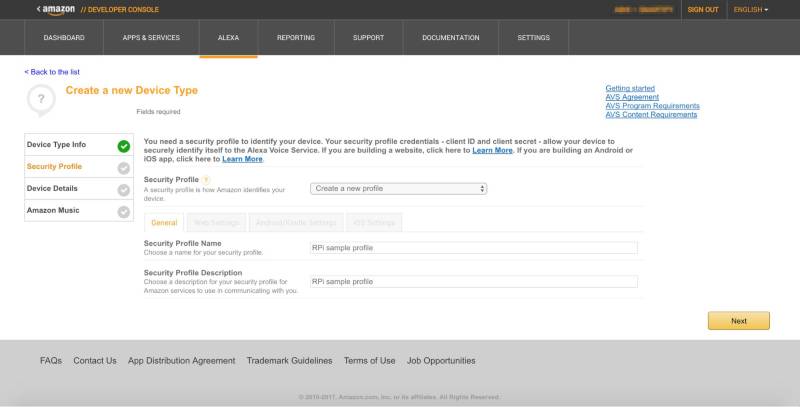Open FAQs footer link

51,361
